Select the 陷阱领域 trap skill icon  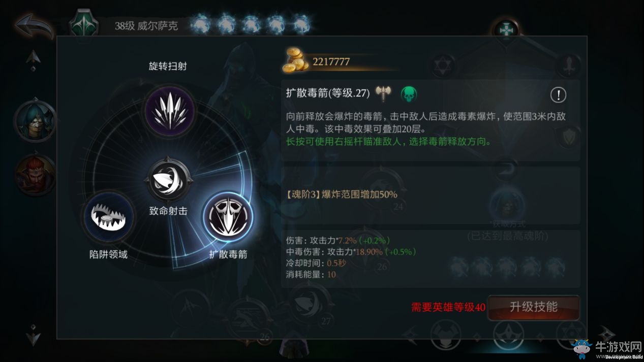108,217
